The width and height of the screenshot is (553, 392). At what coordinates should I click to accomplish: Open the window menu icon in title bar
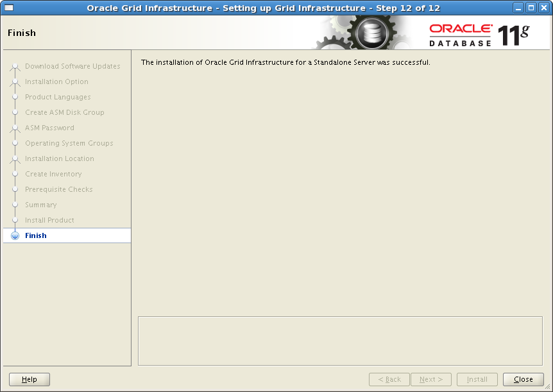(x=9, y=8)
